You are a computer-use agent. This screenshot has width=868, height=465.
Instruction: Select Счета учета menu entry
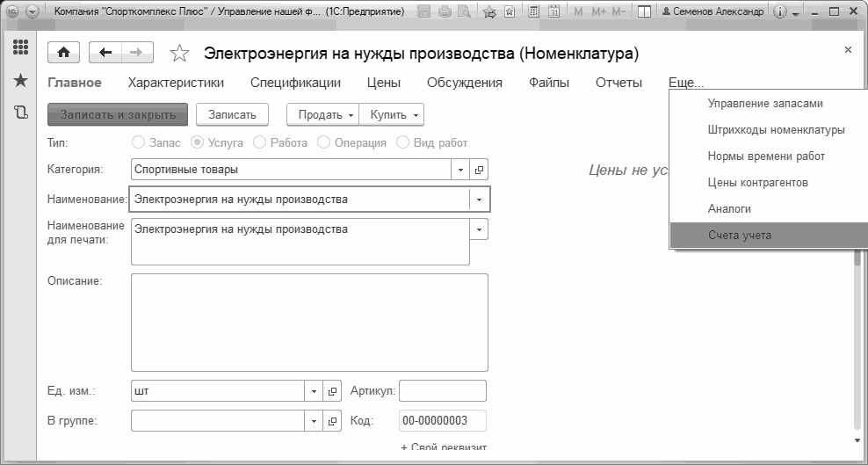click(769, 236)
